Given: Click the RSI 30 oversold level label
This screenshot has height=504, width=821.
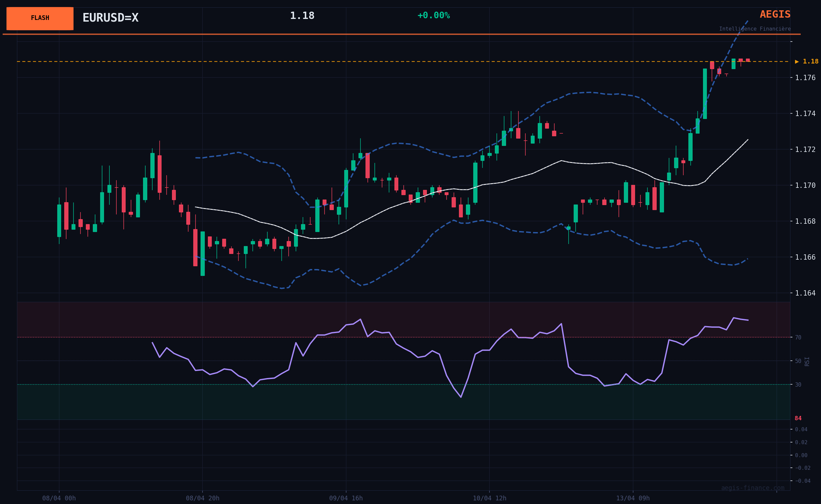Looking at the screenshot, I should (798, 385).
